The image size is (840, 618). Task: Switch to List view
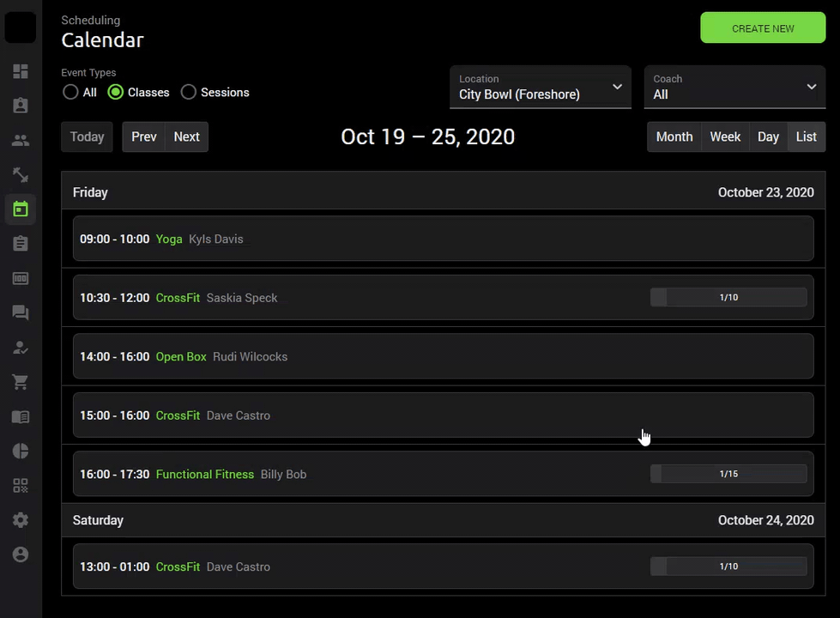[x=807, y=137]
